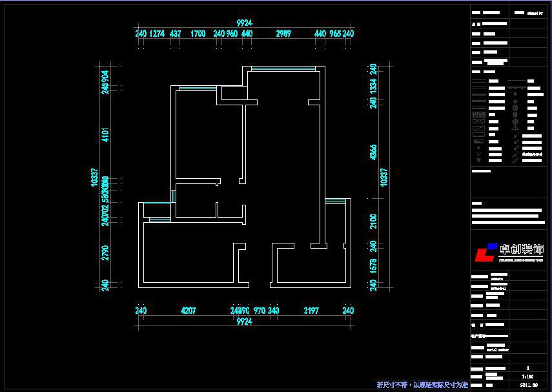552x392 pixels.
Task: Select the 2100 vertical dimension on right
Action: click(373, 221)
